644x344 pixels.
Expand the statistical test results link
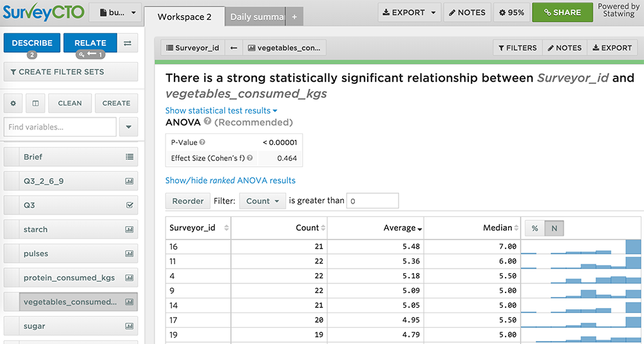221,111
